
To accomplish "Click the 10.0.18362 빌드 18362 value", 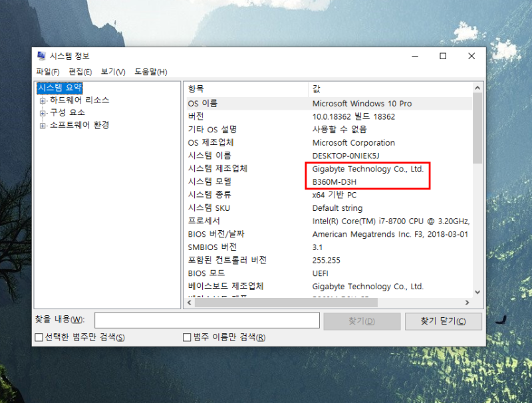I will [354, 116].
